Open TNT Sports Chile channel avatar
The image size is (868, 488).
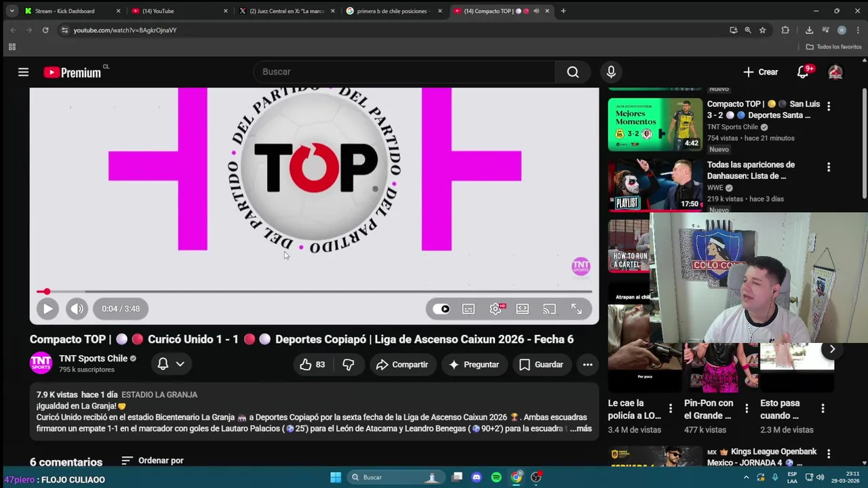click(41, 363)
